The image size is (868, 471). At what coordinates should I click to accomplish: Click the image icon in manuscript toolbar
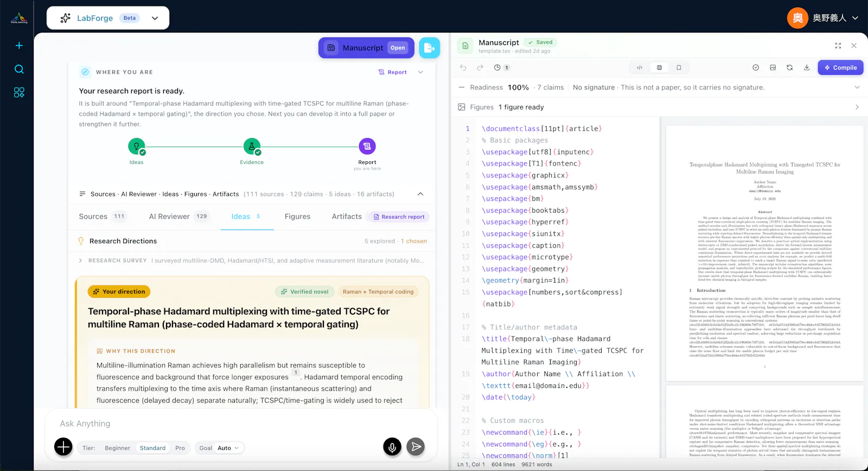(773, 68)
